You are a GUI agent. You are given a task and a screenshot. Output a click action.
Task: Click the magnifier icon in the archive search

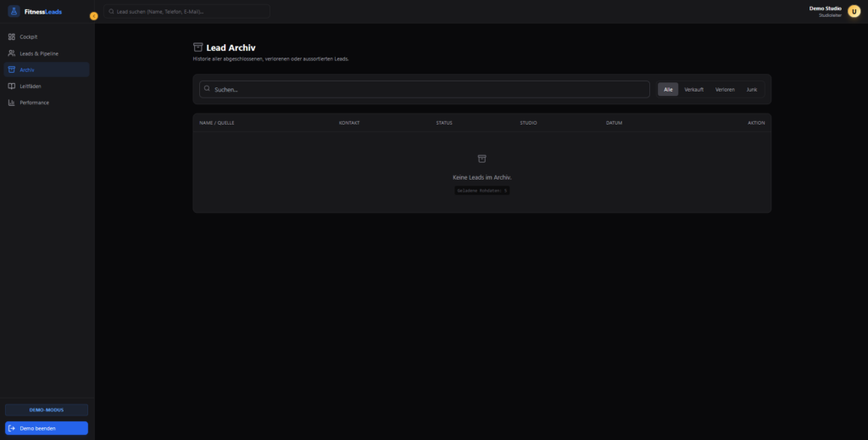pyautogui.click(x=206, y=88)
